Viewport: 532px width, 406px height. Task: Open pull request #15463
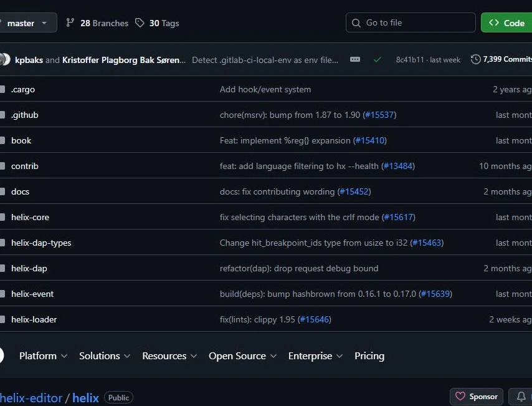coord(427,243)
